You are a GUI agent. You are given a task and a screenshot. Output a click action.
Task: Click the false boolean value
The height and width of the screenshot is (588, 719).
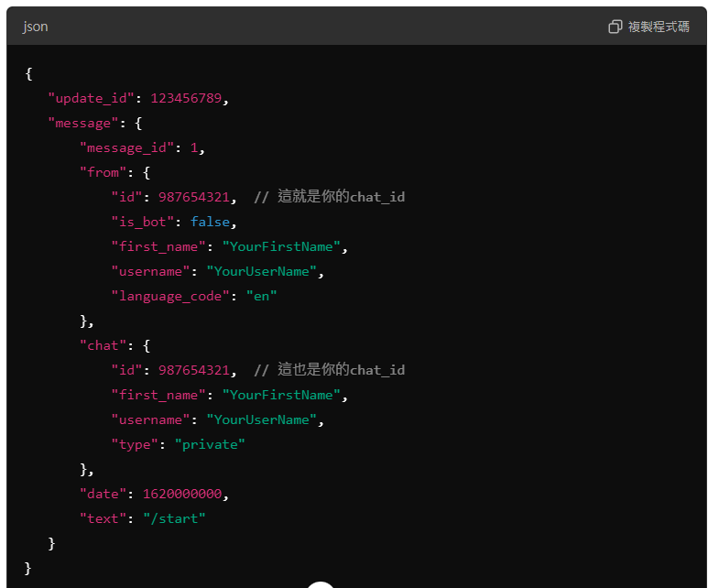[210, 222]
